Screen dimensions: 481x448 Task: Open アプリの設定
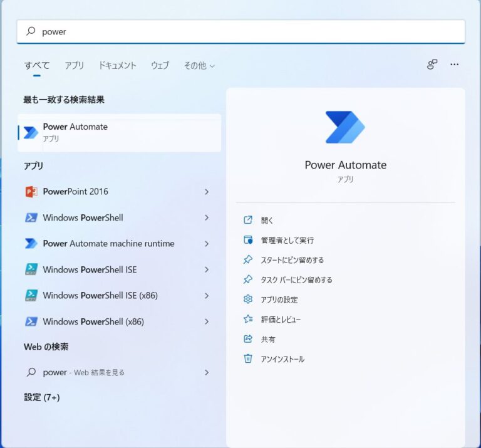click(x=279, y=300)
